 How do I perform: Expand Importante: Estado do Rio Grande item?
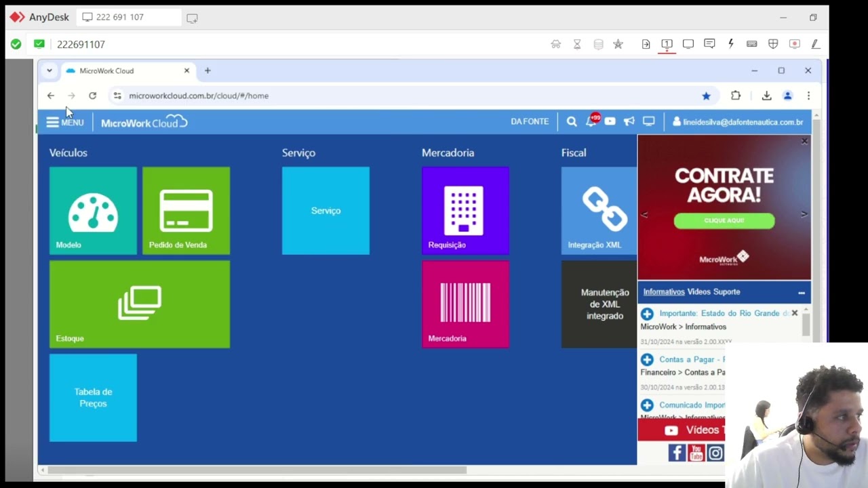[x=647, y=314]
